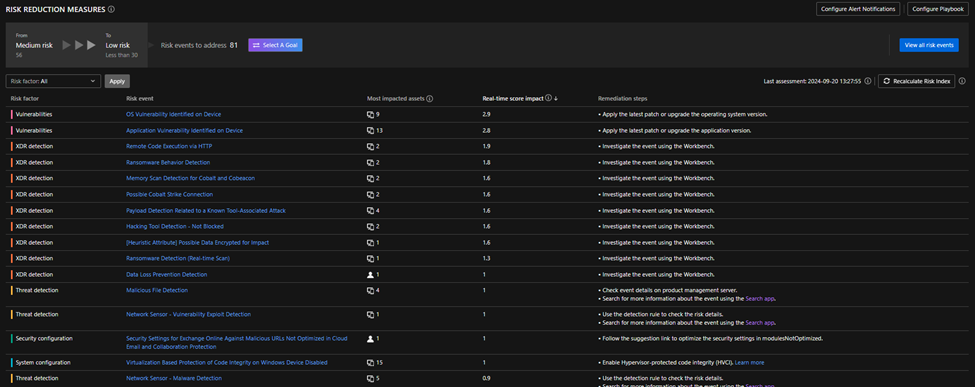Click Search app link in Malicious File row

tap(760, 299)
